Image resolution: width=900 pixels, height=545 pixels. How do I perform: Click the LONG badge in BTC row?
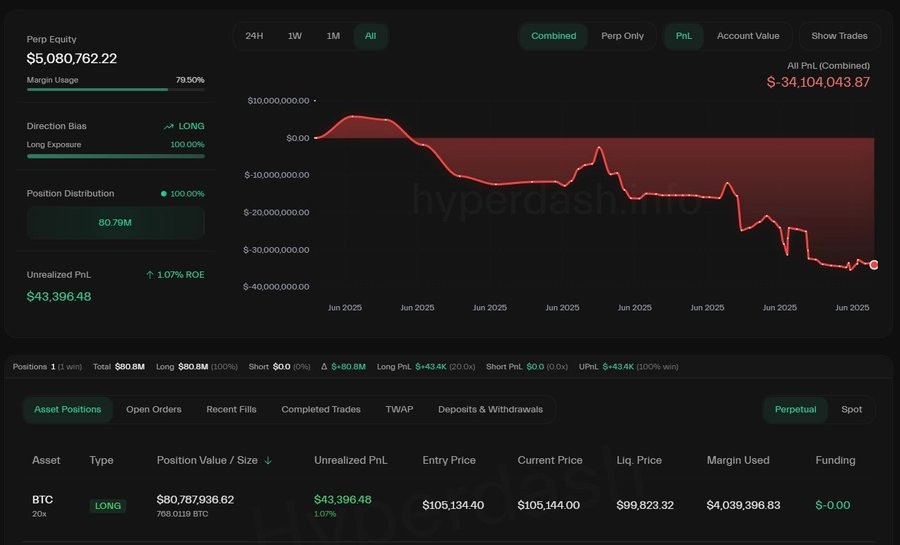click(x=107, y=506)
